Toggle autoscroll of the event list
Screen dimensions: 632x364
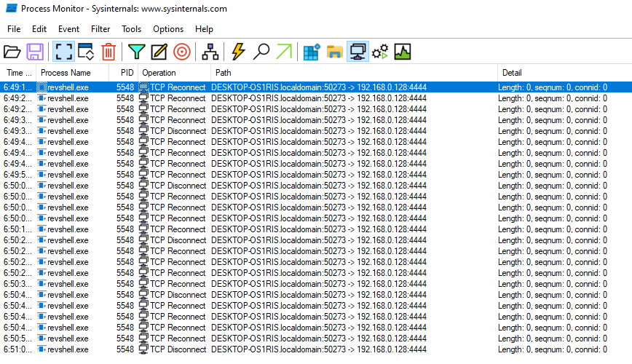pos(86,52)
